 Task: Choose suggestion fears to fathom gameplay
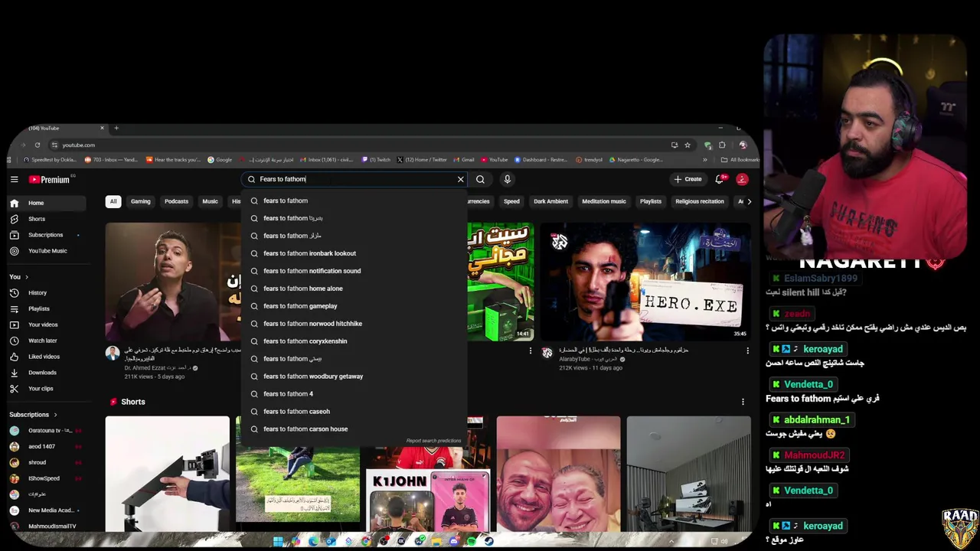coord(354,306)
